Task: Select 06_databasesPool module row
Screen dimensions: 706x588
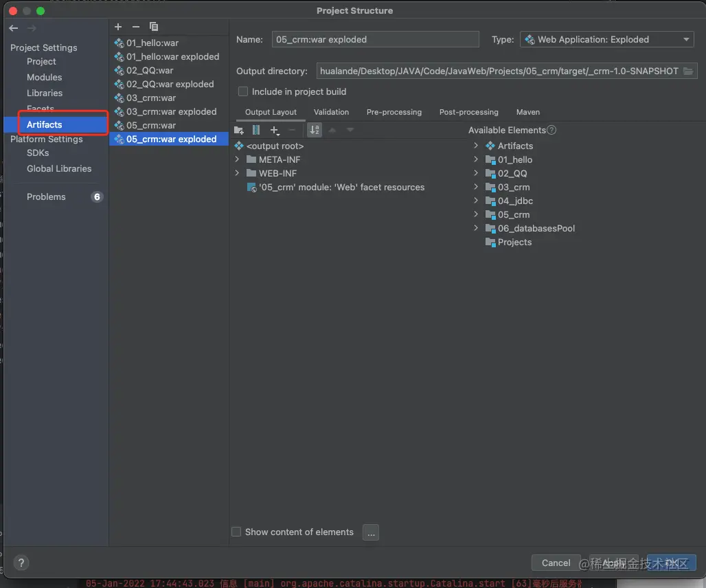Action: 530,228
